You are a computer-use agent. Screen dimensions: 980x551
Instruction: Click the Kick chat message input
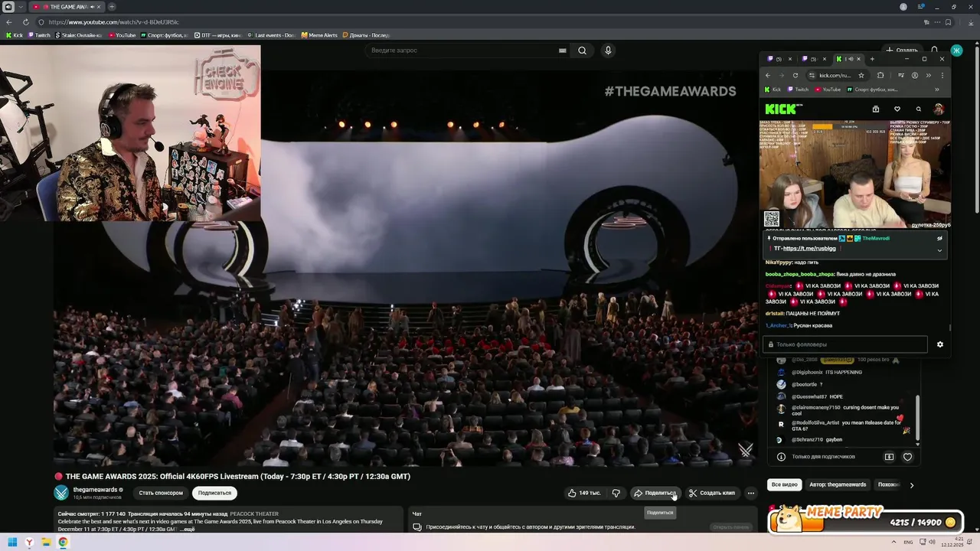coord(845,344)
